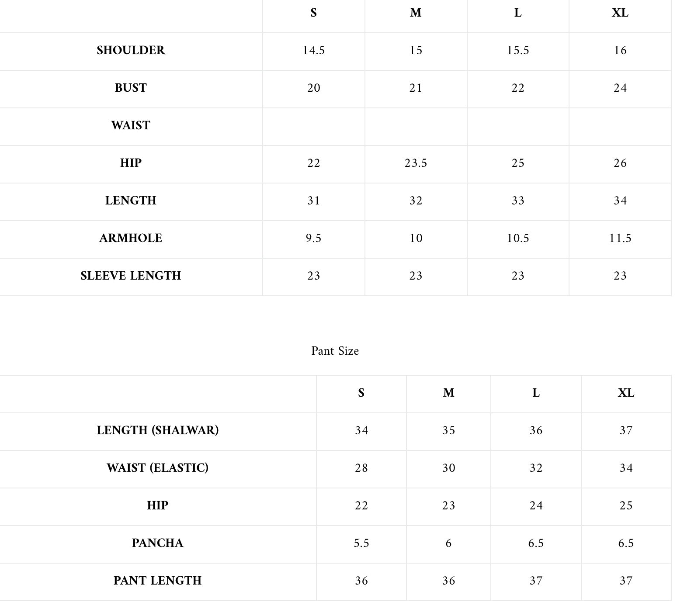
Task: Click the 23.5 hip value for size M
Action: [416, 163]
